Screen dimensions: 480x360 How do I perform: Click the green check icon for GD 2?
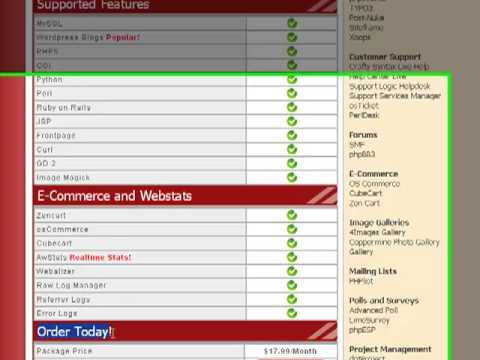tap(292, 163)
